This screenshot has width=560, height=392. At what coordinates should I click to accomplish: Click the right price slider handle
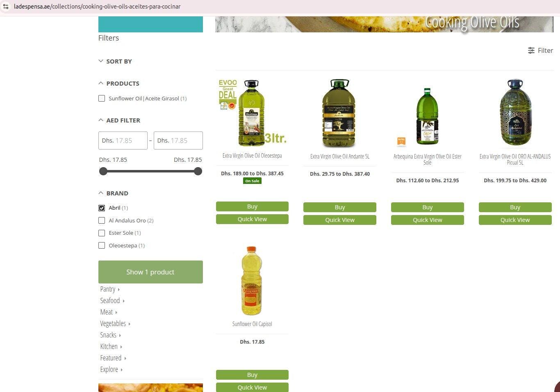coord(198,171)
